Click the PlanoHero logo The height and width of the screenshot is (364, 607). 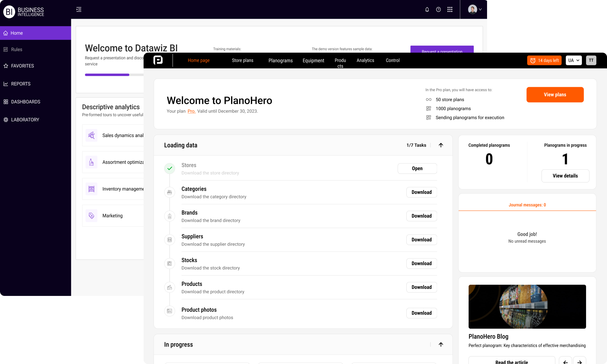tap(158, 60)
